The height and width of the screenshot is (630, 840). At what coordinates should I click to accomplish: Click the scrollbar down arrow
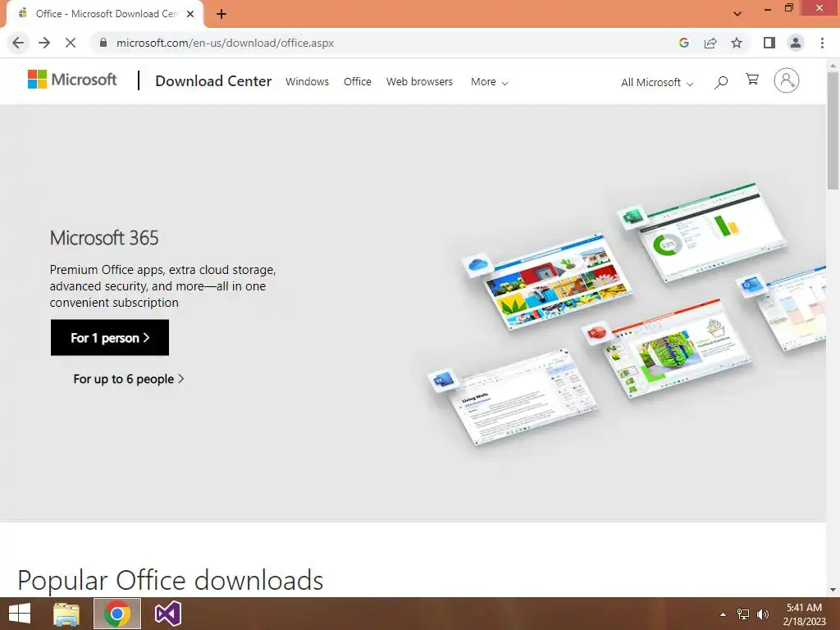click(833, 590)
